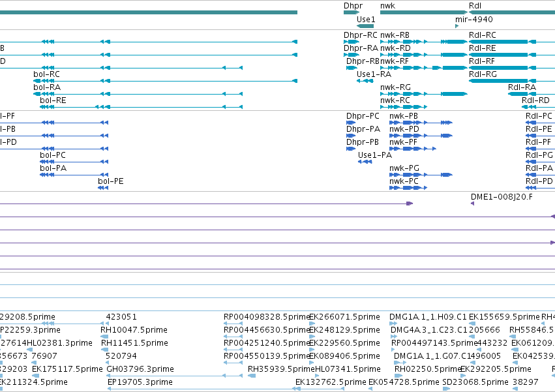
Task: Click EST 520794
Action: (121, 356)
